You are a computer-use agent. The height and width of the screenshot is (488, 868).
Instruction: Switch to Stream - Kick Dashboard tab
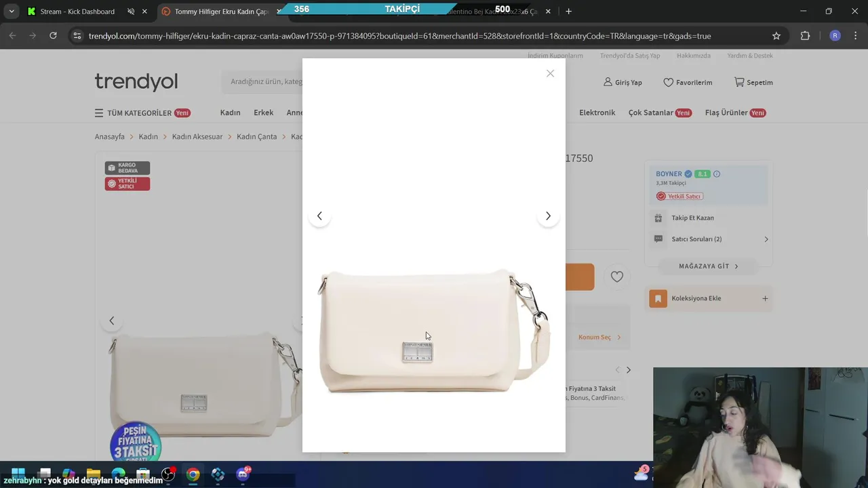[77, 12]
